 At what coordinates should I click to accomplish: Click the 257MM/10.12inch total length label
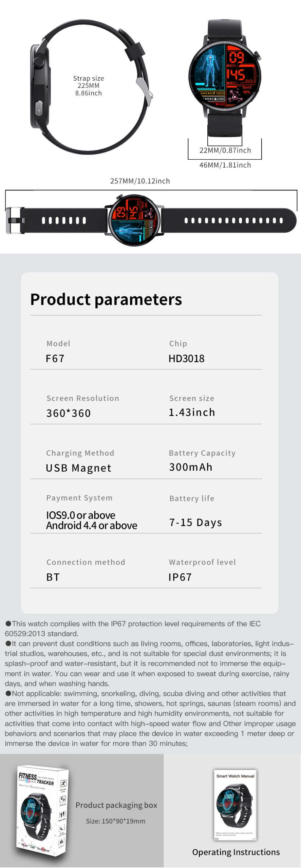click(140, 181)
